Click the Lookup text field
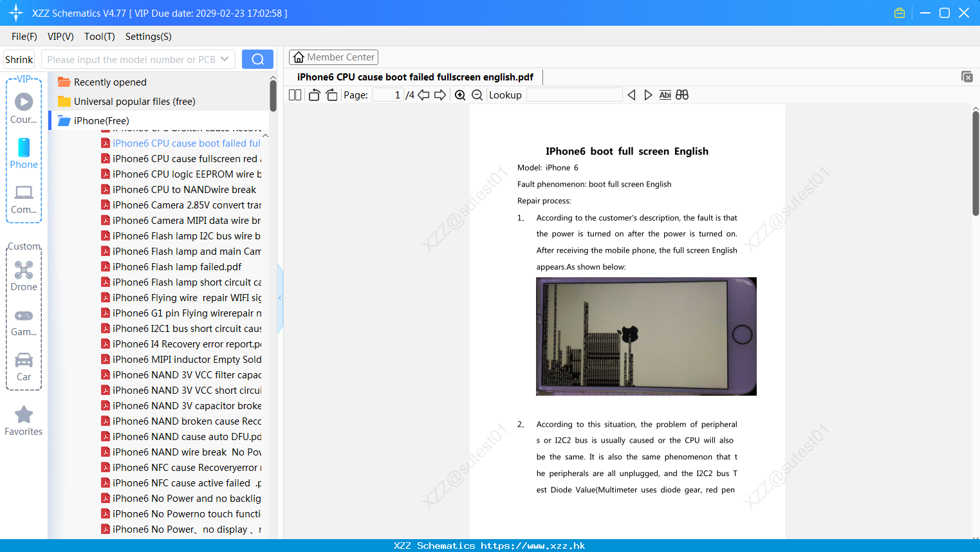This screenshot has width=980, height=552. 574,95
